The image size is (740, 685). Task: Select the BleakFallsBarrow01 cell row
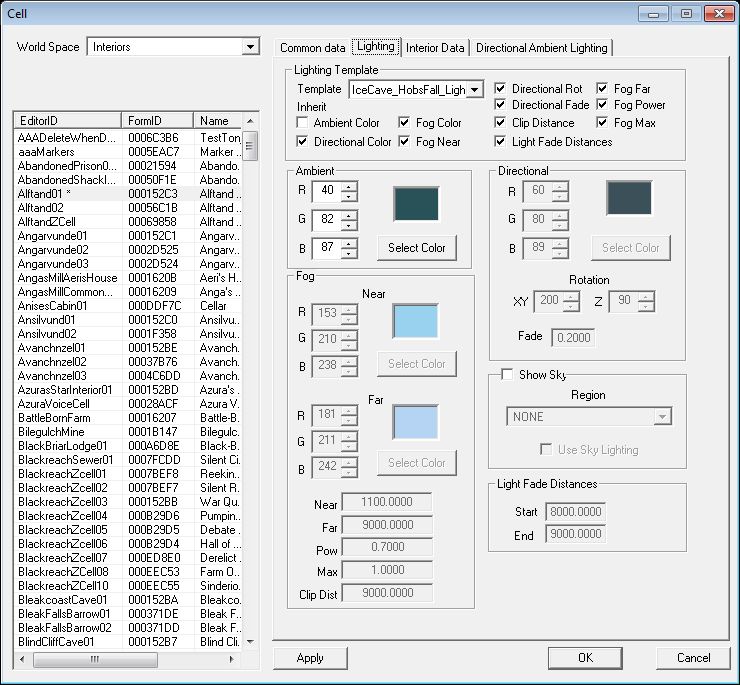pos(128,614)
